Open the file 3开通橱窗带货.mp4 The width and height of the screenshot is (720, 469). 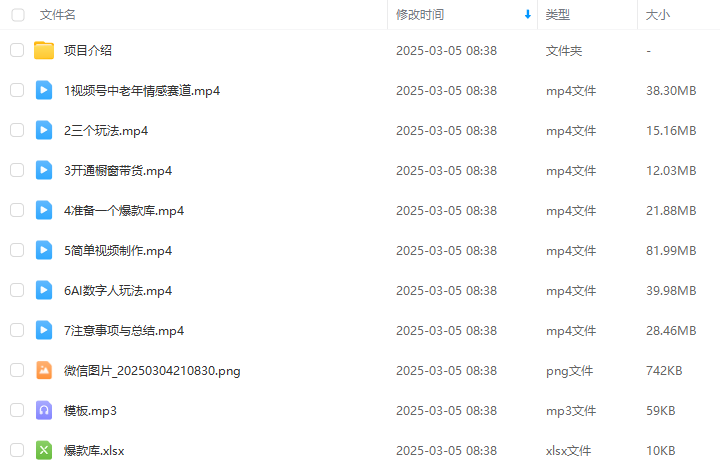pos(118,171)
